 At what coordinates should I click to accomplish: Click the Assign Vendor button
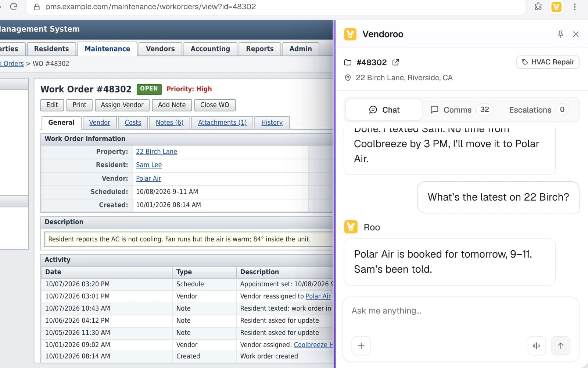pos(122,105)
